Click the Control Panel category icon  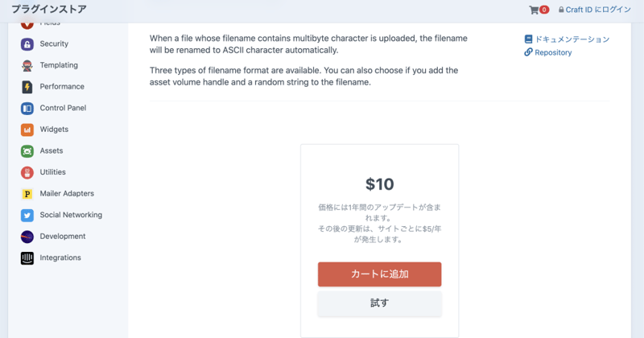coord(27,108)
